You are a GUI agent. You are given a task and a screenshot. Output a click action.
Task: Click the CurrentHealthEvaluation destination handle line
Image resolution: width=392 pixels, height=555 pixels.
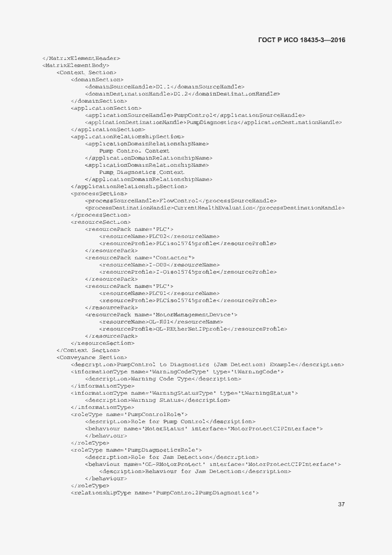(x=215, y=208)
